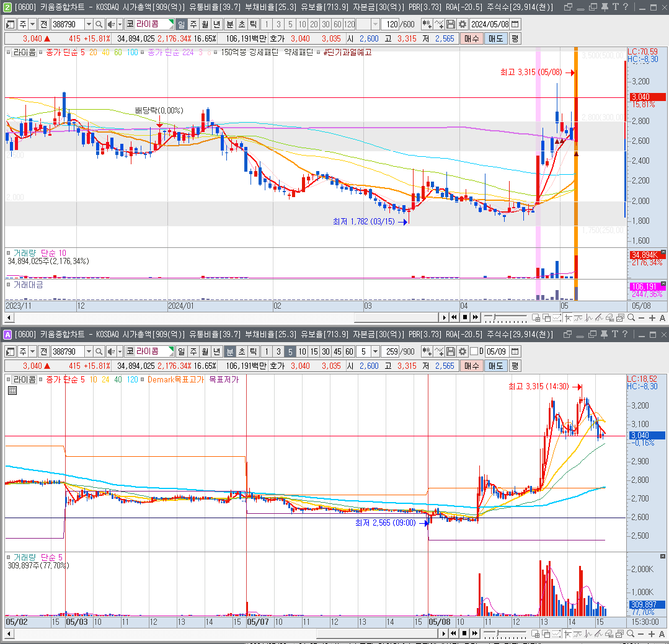Open layout panel icon in bottom chart
669x644 pixels.
11,351
